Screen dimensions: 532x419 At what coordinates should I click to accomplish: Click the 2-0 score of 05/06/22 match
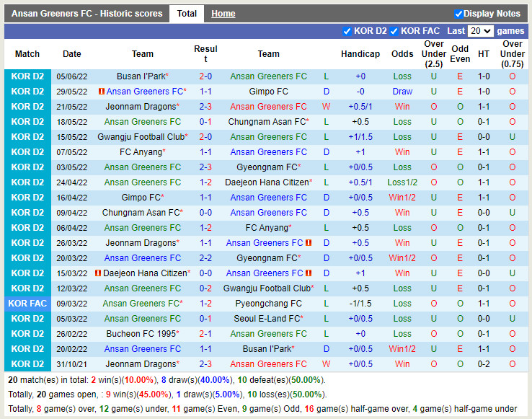[x=205, y=76]
